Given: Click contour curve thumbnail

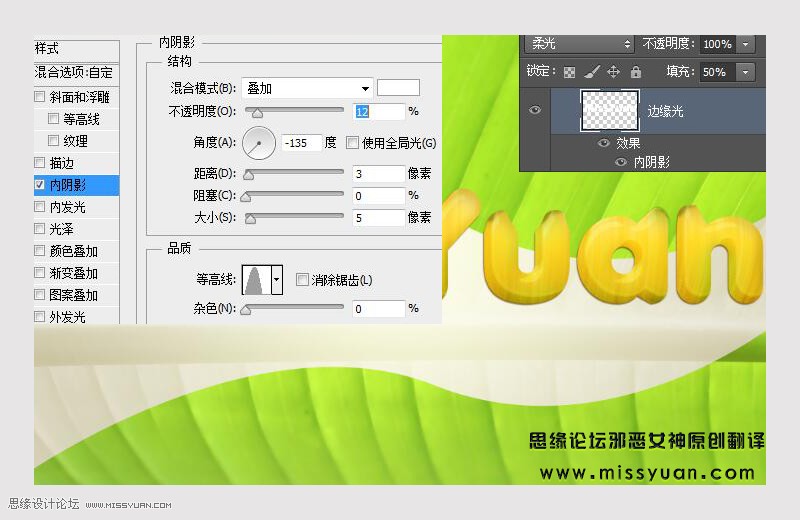Looking at the screenshot, I should (257, 280).
